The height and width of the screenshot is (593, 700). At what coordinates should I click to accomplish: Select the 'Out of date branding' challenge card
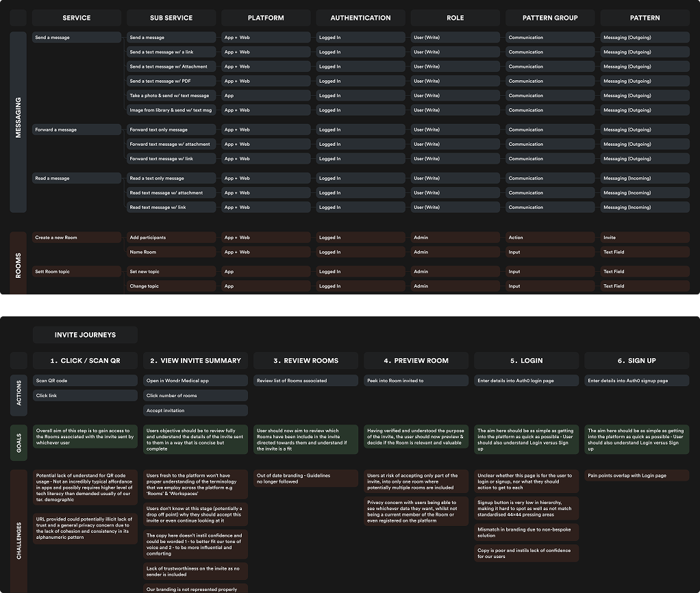click(305, 479)
